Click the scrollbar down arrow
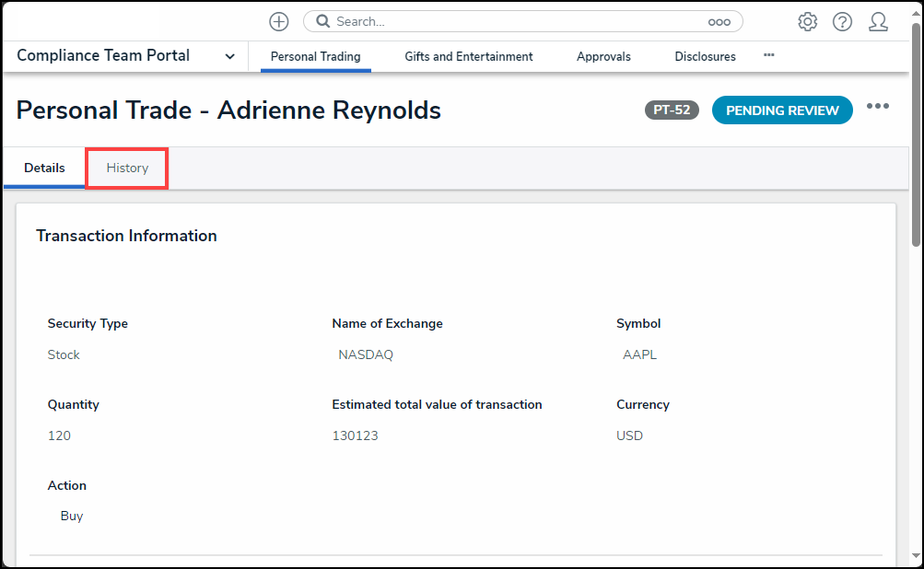 tap(915, 555)
